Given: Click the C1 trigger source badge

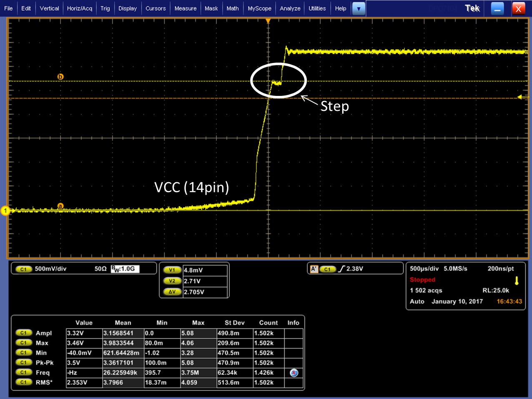Looking at the screenshot, I should pos(328,269).
